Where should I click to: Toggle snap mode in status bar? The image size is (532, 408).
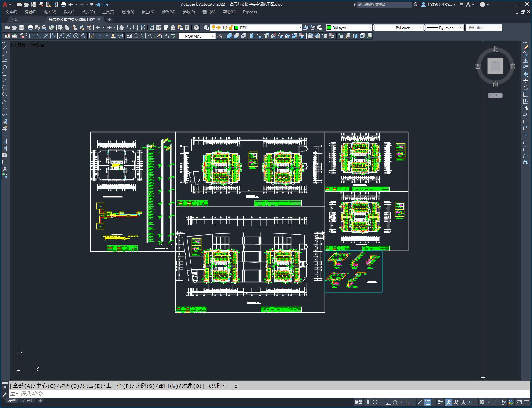(x=375, y=402)
